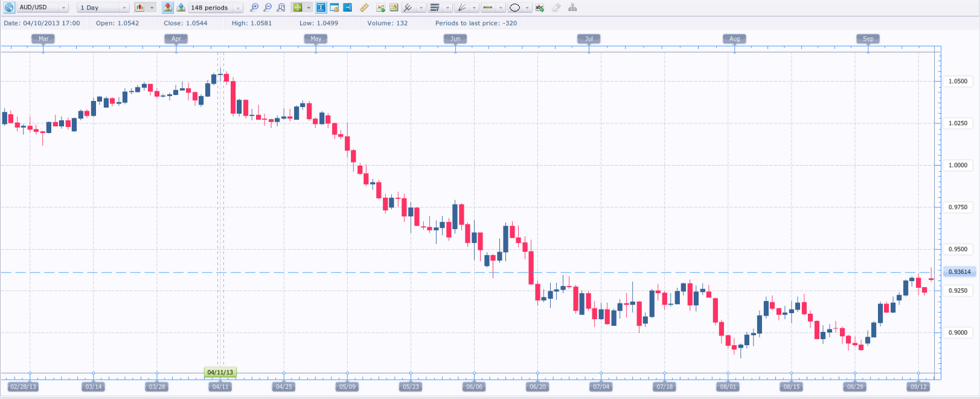Click the zoom in magnifier icon

254,7
